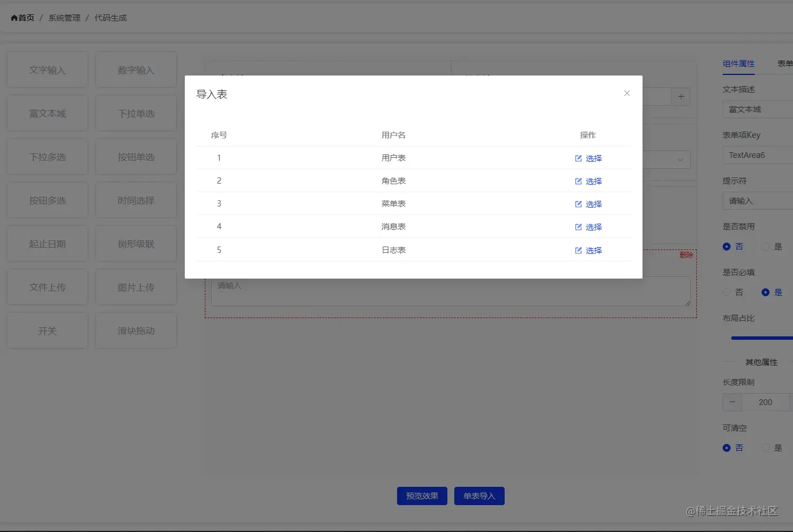Click 删除 on the selected textarea
Screen dimensions: 793x532
point(687,255)
